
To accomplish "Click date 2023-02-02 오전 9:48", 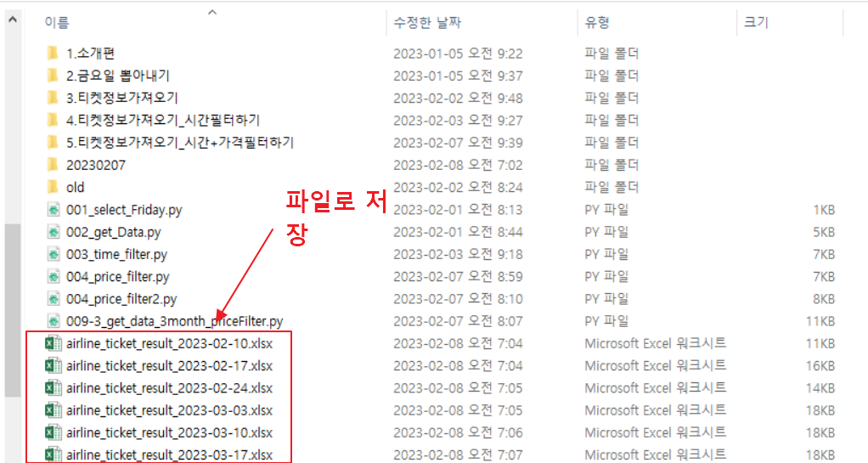I will (458, 98).
